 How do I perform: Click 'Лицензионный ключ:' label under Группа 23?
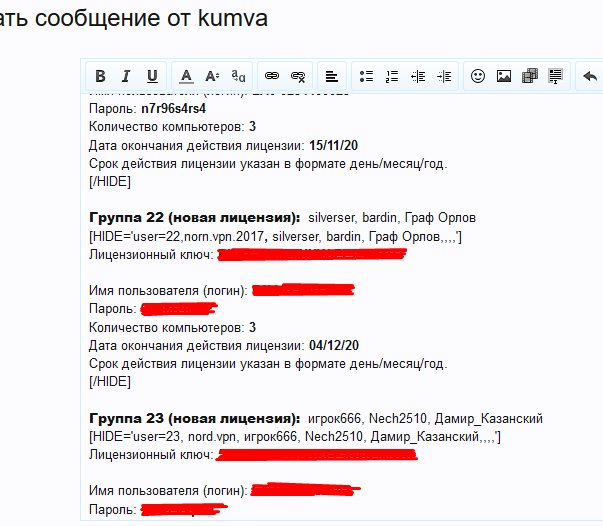[x=151, y=454]
